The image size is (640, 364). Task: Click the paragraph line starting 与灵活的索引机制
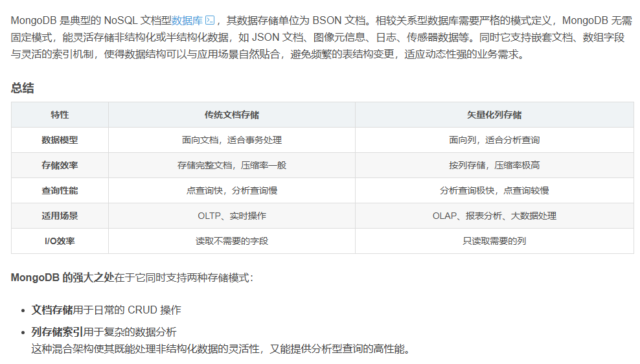tap(268, 54)
